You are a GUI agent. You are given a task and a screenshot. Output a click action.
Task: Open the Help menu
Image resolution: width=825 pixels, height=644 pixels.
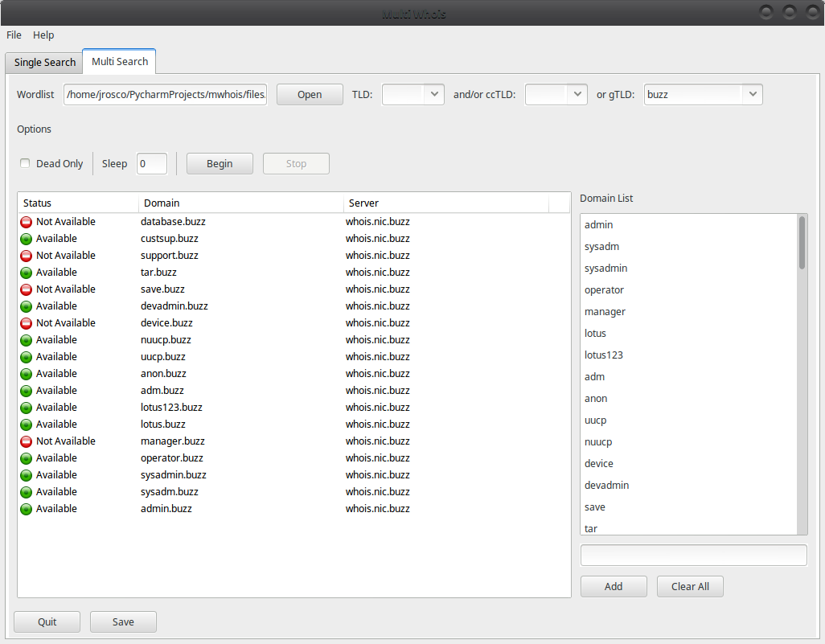(x=43, y=35)
